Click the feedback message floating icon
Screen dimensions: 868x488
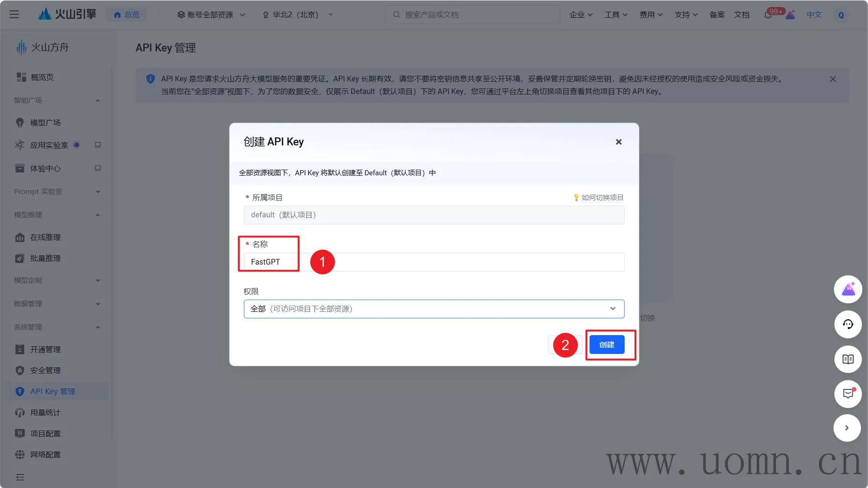(847, 394)
